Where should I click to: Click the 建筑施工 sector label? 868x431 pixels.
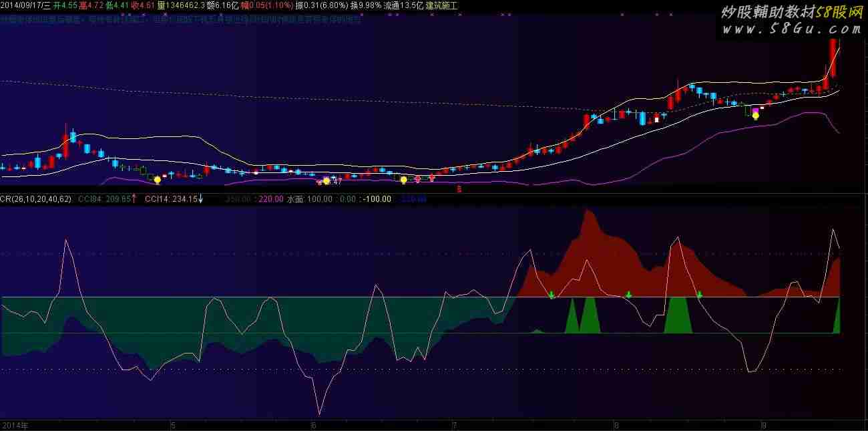tap(441, 5)
